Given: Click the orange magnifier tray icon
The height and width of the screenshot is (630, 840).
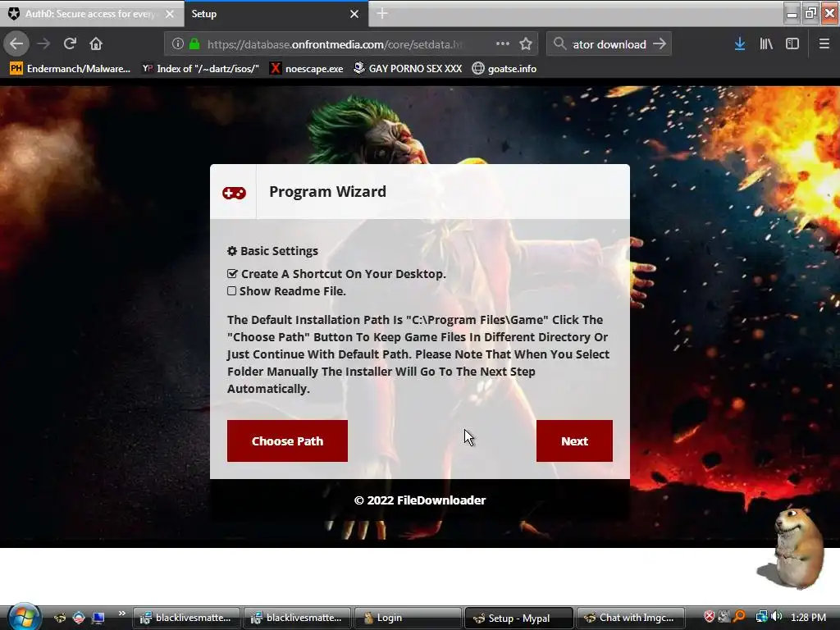Looking at the screenshot, I should 739,617.
